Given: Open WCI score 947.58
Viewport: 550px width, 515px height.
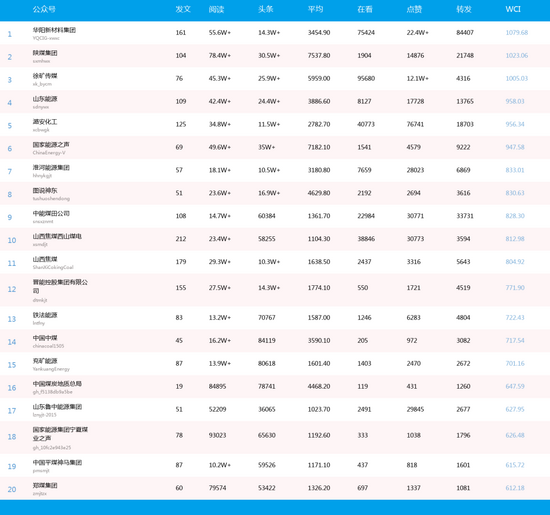Looking at the screenshot, I should pyautogui.click(x=515, y=147).
